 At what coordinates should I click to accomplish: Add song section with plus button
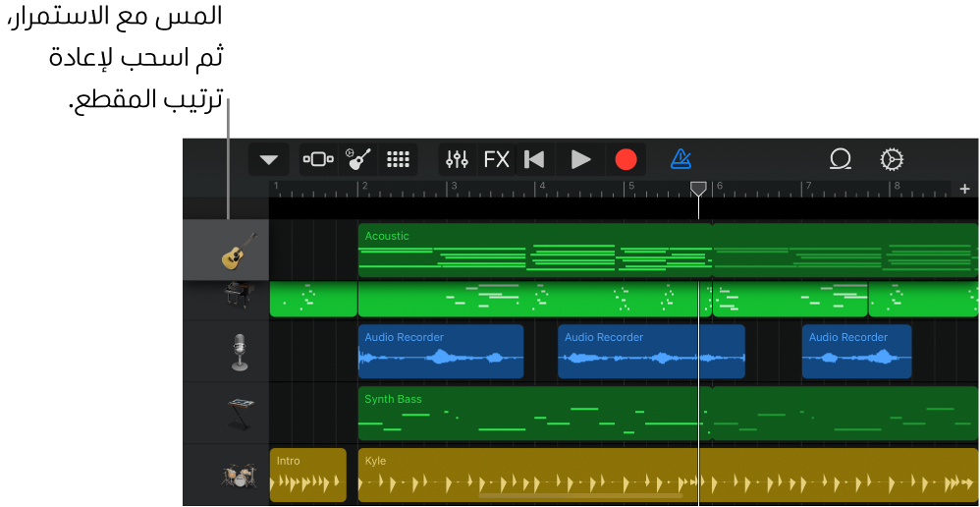point(964,189)
